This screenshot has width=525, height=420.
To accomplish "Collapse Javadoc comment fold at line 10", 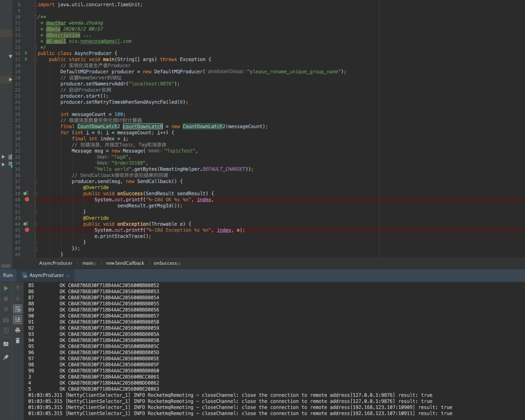I will [35, 17].
